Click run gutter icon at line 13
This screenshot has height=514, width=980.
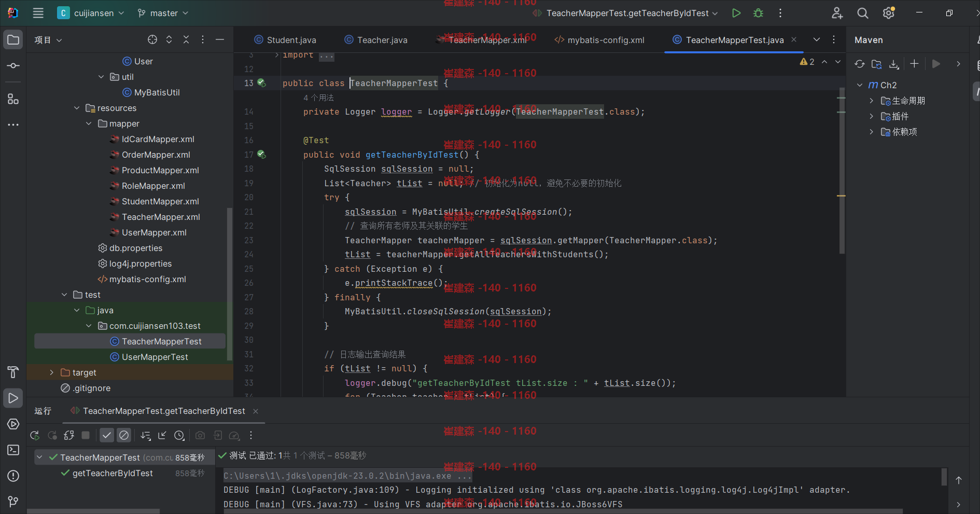coord(262,83)
